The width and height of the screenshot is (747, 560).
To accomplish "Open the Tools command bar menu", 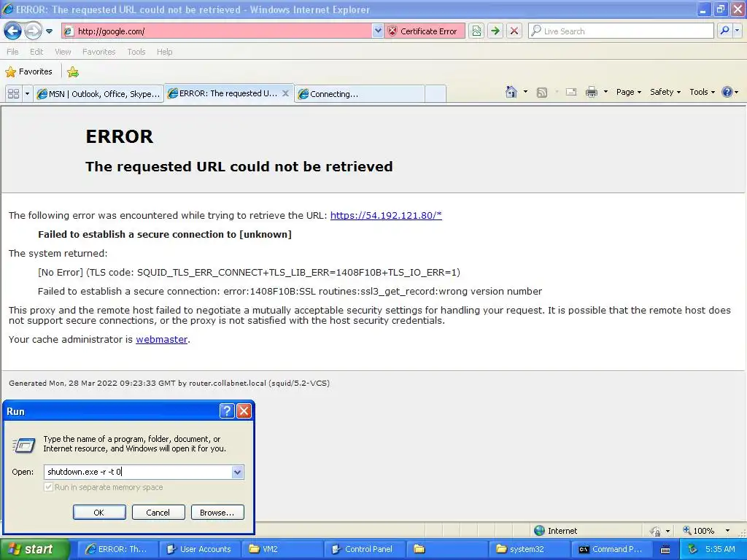I will (702, 92).
